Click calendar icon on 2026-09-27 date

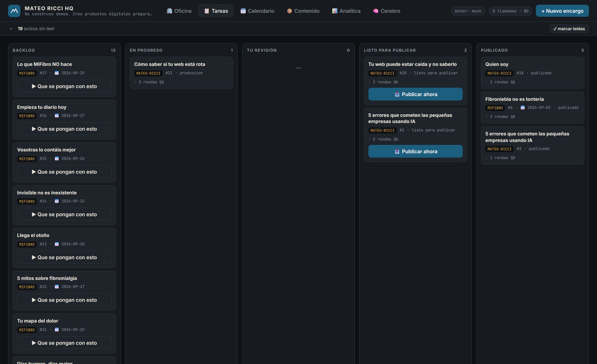click(57, 116)
